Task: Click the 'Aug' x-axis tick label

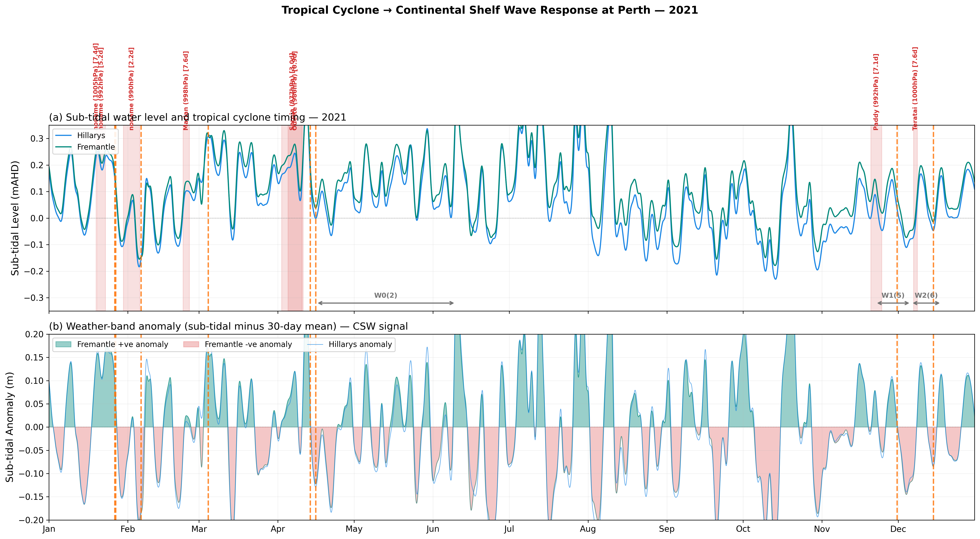Action: [588, 529]
